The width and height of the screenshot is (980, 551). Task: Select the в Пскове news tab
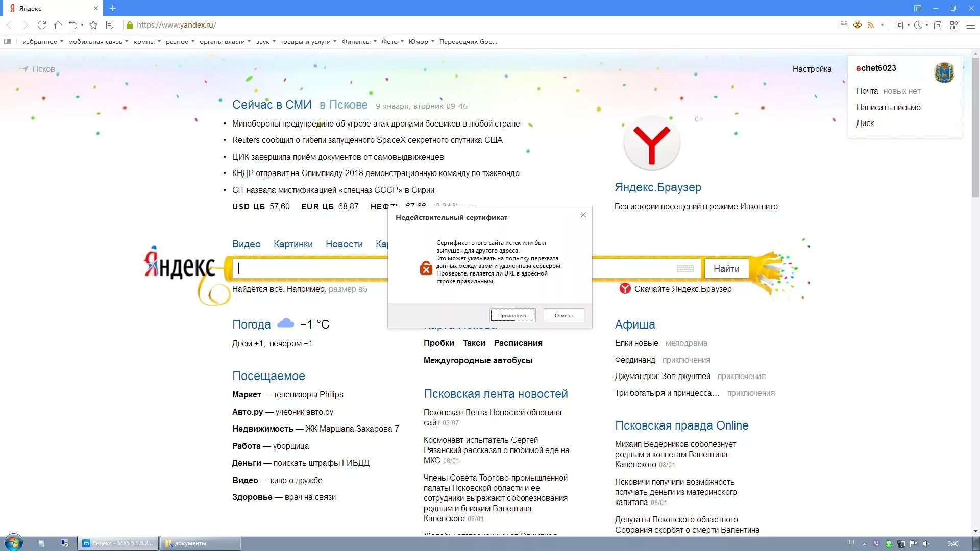344,105
